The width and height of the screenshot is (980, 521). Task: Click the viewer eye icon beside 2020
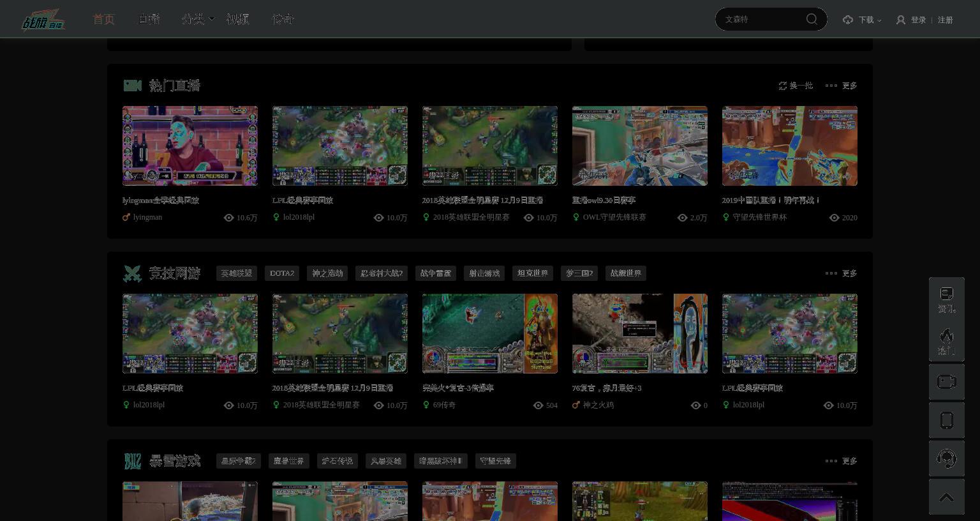(834, 218)
